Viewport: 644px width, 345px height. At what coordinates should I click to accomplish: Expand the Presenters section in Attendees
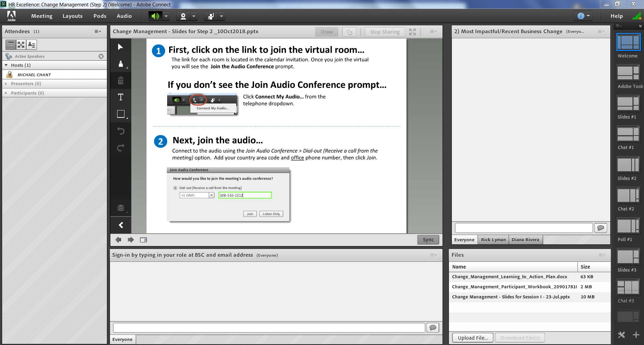click(x=6, y=84)
